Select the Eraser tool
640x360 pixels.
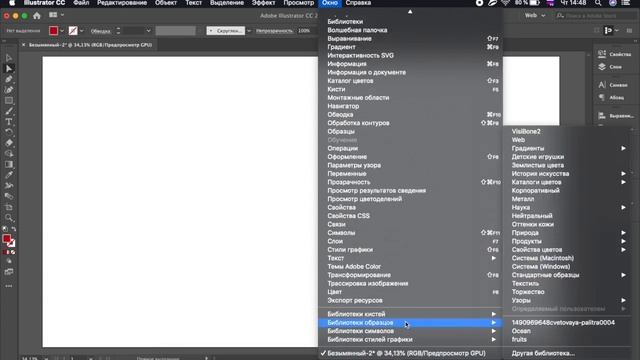(x=9, y=143)
